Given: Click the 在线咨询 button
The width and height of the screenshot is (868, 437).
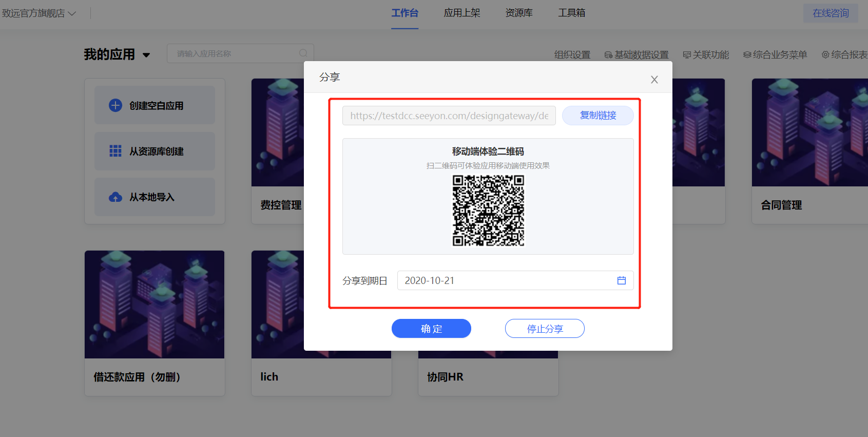Looking at the screenshot, I should click(x=831, y=13).
